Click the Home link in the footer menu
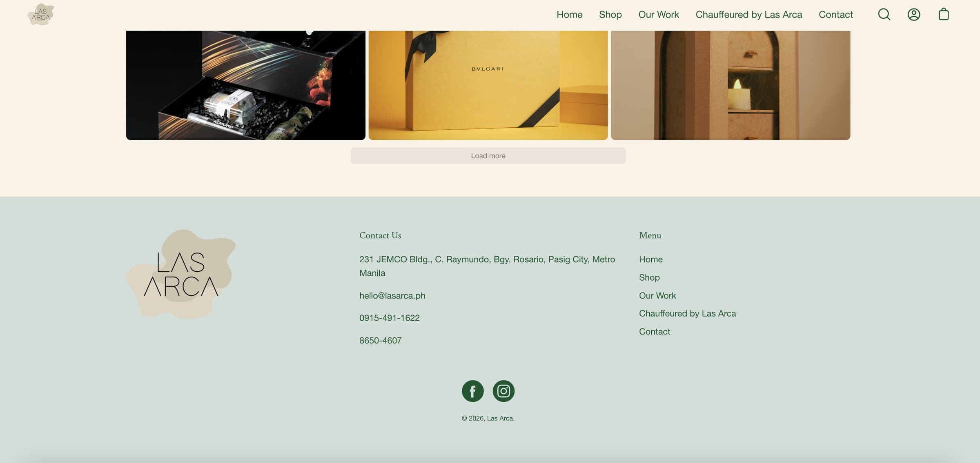Viewport: 980px width, 463px height. coord(650,259)
